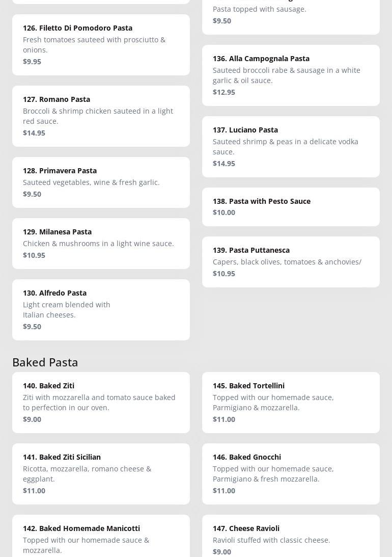Viewport: 392px width, 557px height.
Task: Click 142. Baked Homemade Manicotti
Action: click(x=101, y=536)
